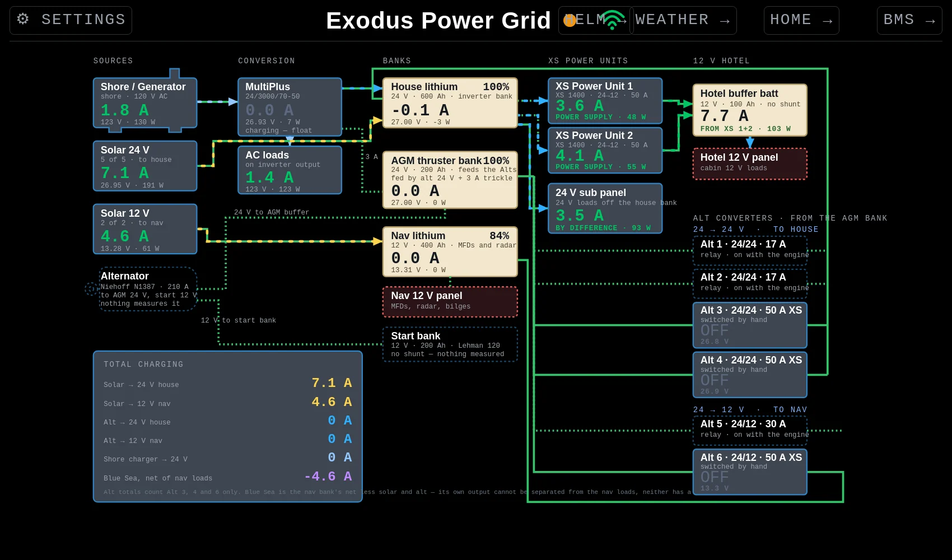
Task: Select Alt 2 24/24 17 A converter
Action: pyautogui.click(x=750, y=283)
